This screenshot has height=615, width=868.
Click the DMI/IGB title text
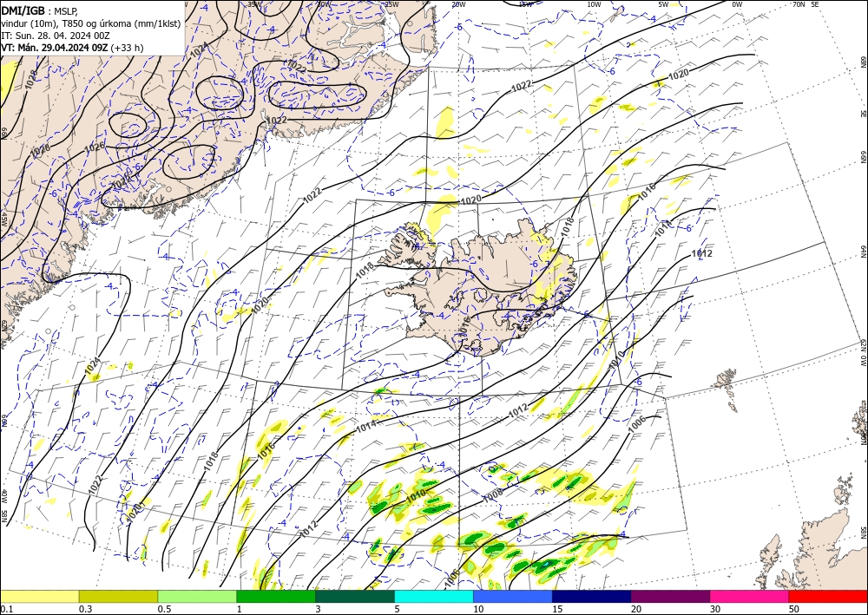coord(23,10)
